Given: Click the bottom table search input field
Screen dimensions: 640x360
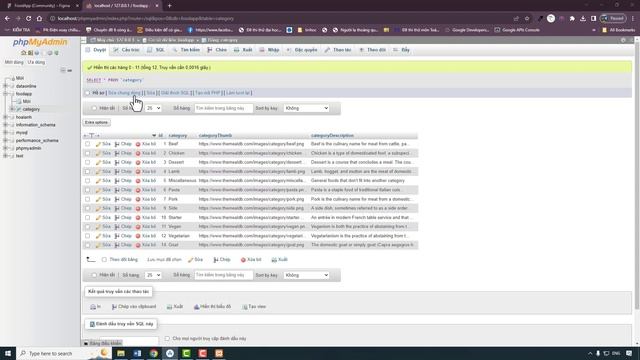Looking at the screenshot, I should pyautogui.click(x=223, y=275).
